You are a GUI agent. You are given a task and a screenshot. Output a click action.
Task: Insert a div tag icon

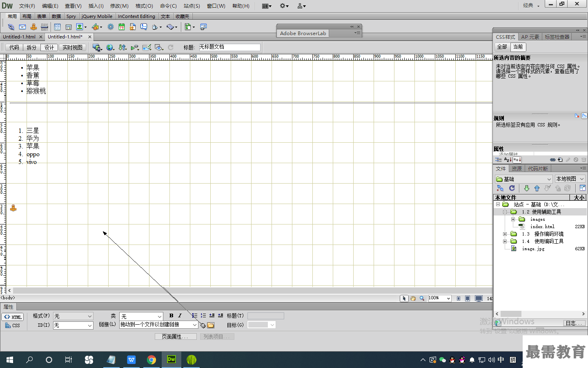(69, 27)
